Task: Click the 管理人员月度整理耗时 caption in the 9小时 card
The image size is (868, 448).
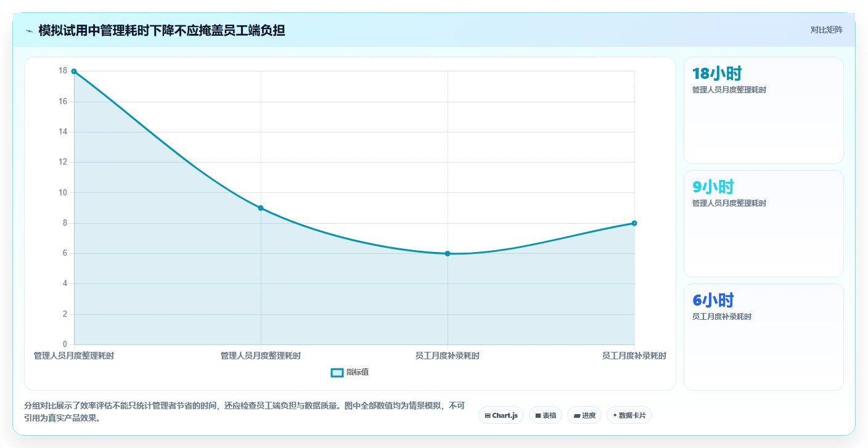Action: 729,203
